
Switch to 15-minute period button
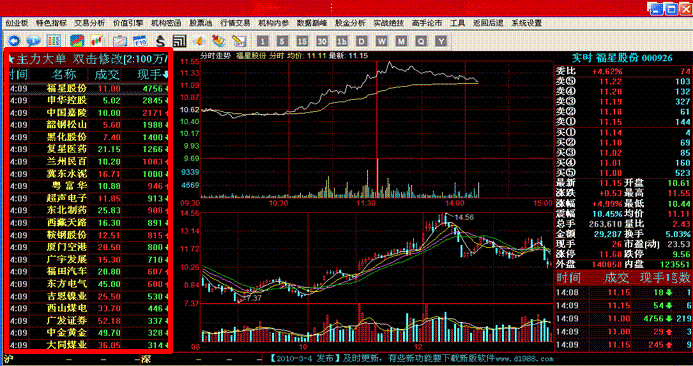click(302, 42)
